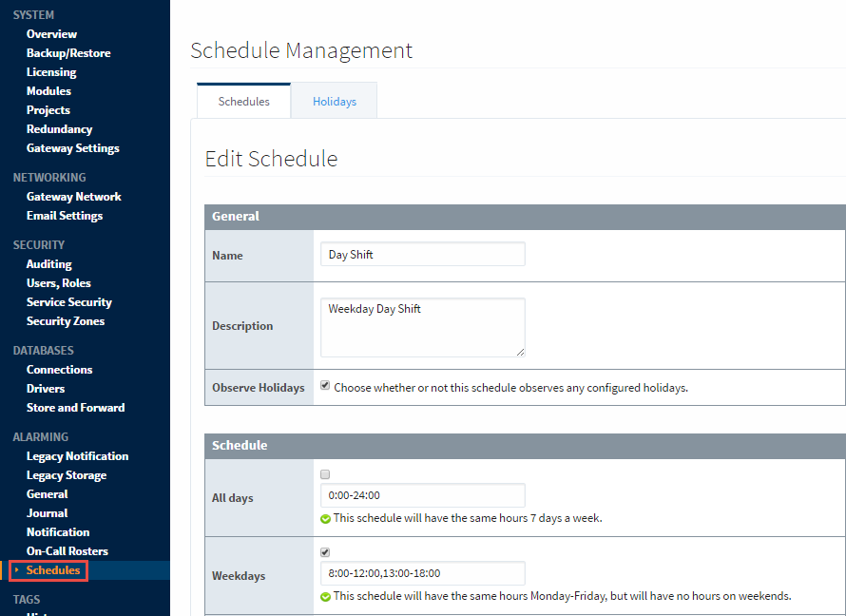
Task: Disable the Weekdays checkbox
Action: (324, 551)
